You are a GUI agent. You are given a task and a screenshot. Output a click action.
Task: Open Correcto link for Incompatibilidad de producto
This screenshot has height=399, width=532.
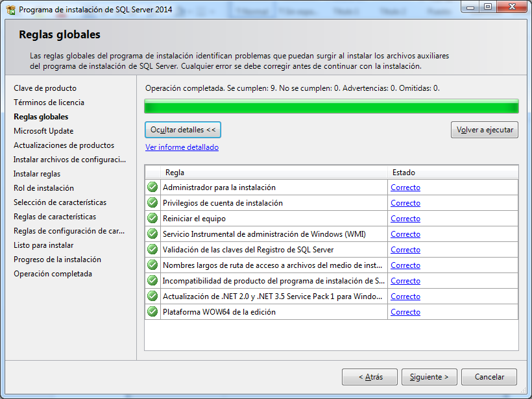pyautogui.click(x=405, y=281)
